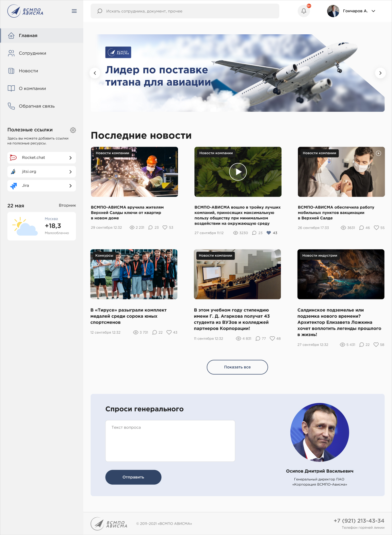Viewport: 392px width, 535px height.
Task: Open the lecture hall news thumbnail
Action: pyautogui.click(x=237, y=274)
